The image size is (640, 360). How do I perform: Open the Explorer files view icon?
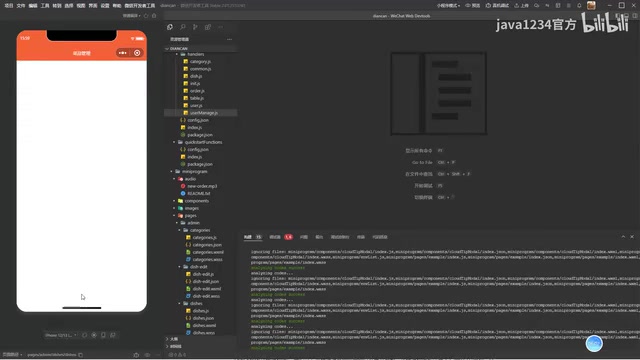pos(170,27)
